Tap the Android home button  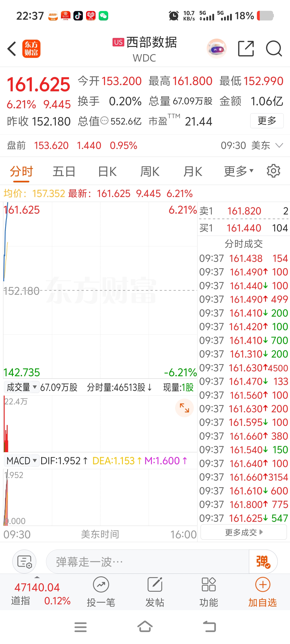(x=145, y=627)
